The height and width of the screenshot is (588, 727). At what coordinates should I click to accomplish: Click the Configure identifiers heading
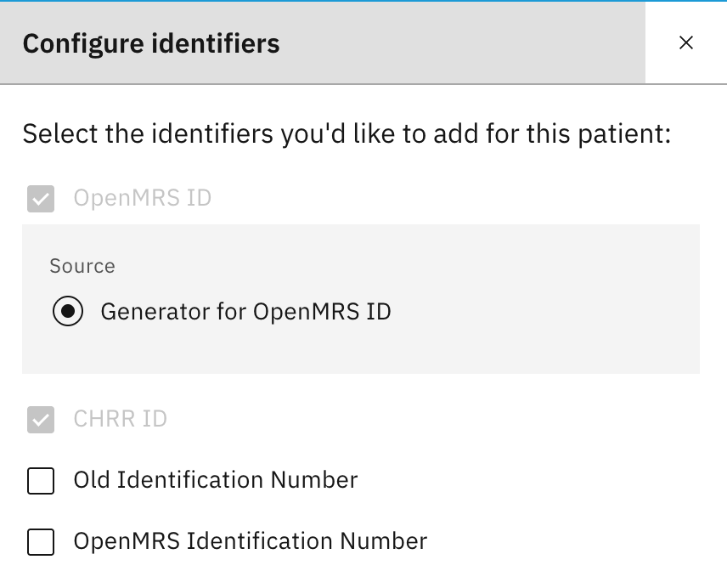[x=151, y=42]
